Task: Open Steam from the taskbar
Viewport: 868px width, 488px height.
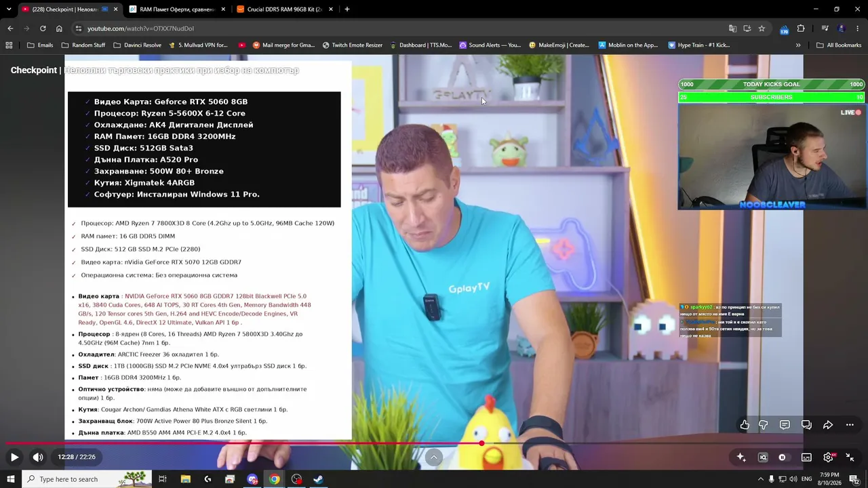Action: tap(318, 479)
